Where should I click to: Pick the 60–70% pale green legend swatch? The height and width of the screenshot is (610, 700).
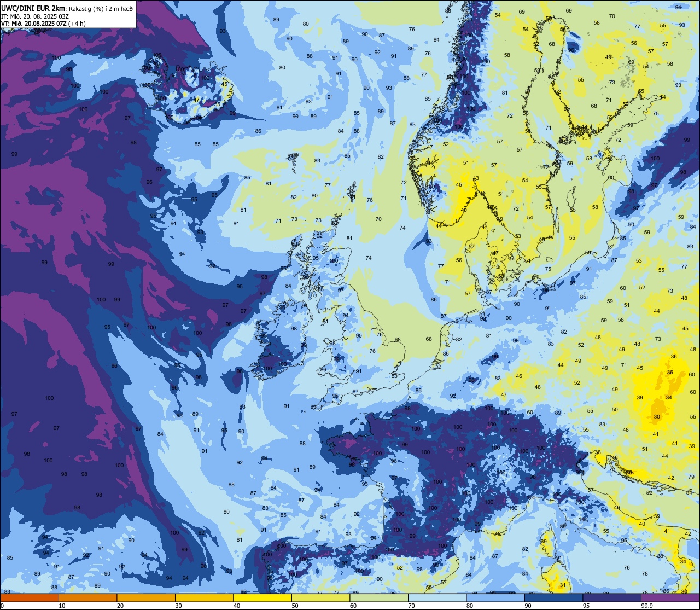tap(379, 597)
